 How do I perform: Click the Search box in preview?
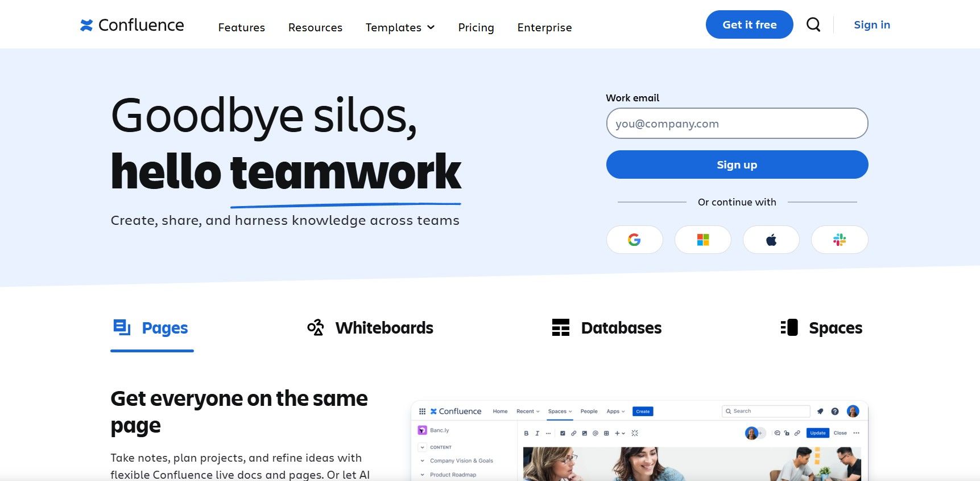(x=766, y=411)
